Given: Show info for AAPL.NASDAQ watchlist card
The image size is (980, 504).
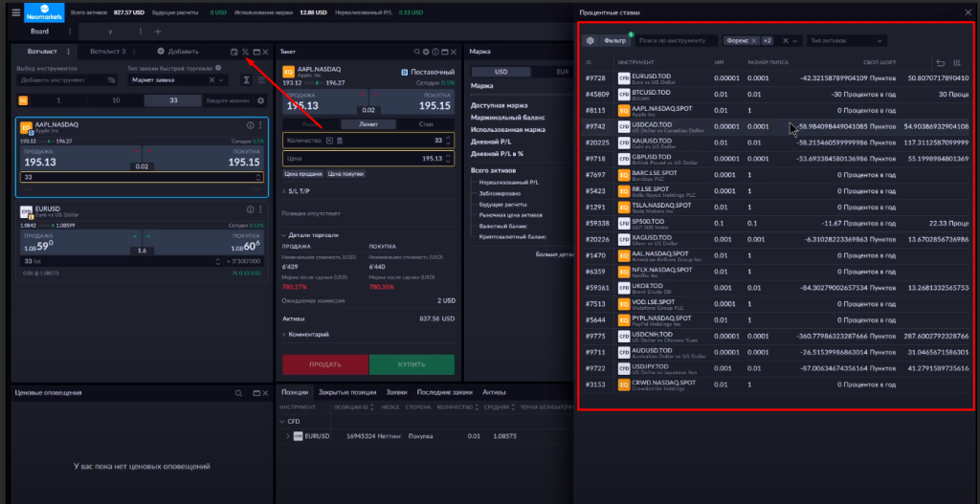Looking at the screenshot, I should coord(250,125).
